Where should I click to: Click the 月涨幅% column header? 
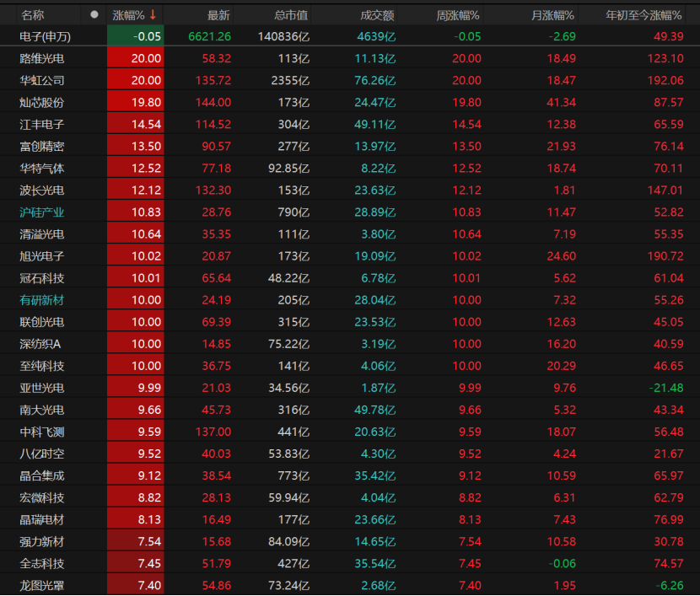553,15
